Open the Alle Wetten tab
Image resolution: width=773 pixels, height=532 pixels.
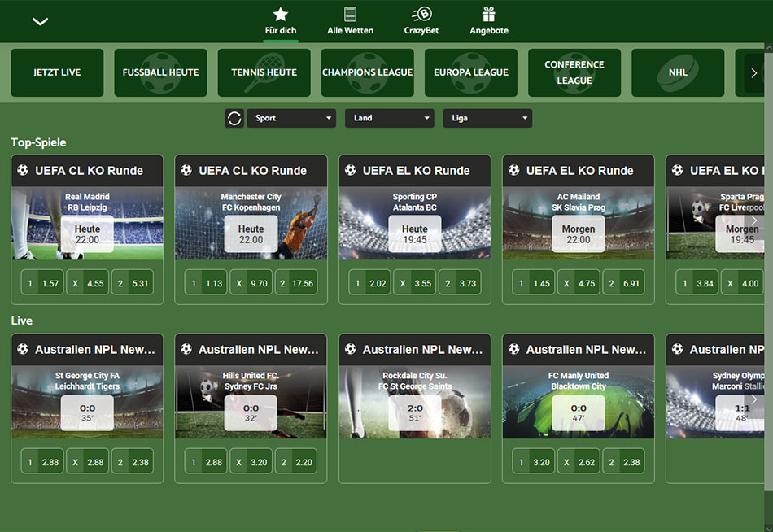tap(350, 21)
